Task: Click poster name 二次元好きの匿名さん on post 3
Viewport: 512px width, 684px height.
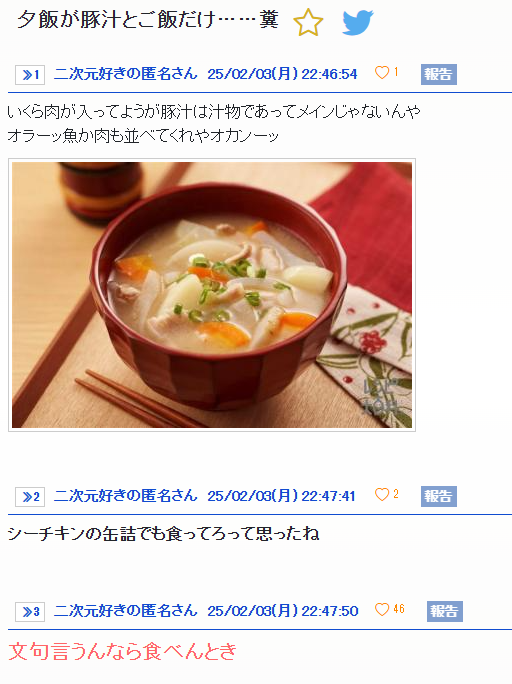Action: tap(126, 611)
